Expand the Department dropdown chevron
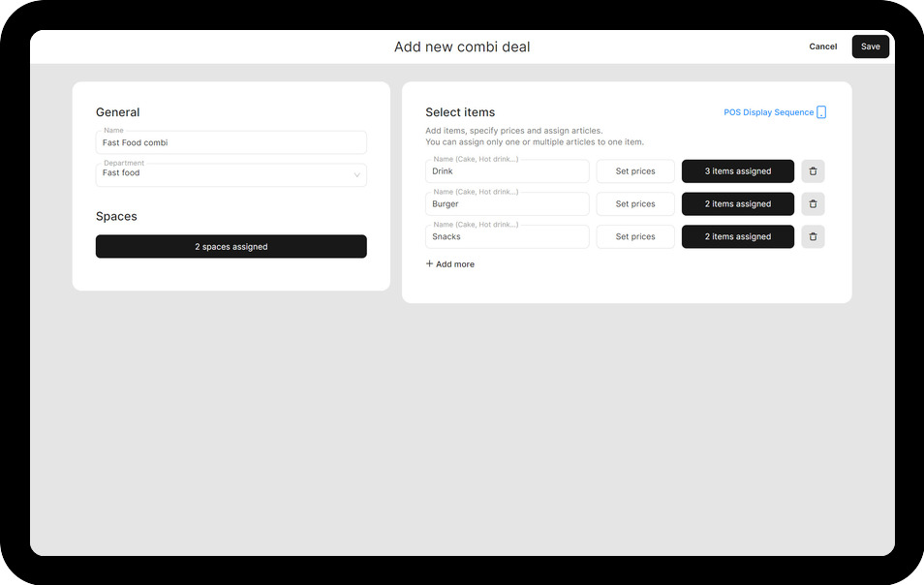The width and height of the screenshot is (924, 585). click(x=356, y=175)
